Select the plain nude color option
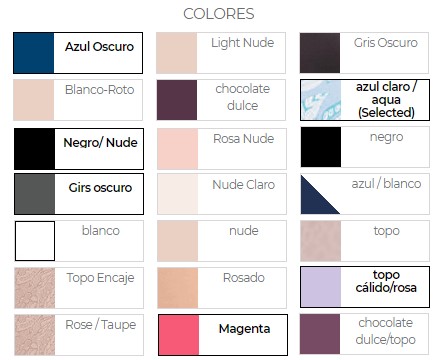Screen dimensions: 442x360 [222, 241]
